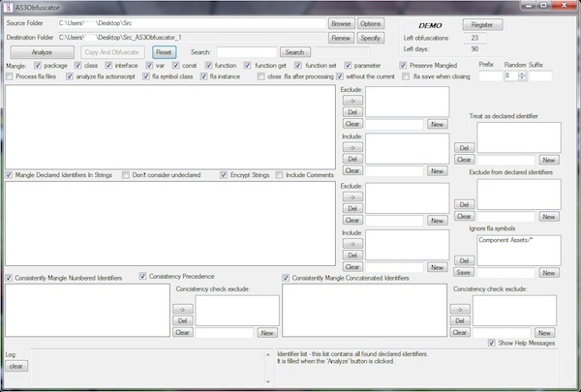Click into the Search text field
The width and height of the screenshot is (581, 392).
(x=247, y=52)
